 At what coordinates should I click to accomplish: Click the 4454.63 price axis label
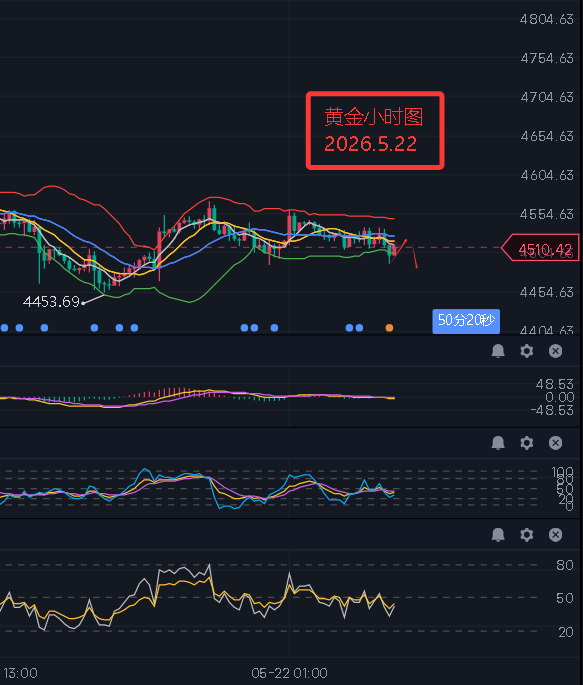(547, 292)
